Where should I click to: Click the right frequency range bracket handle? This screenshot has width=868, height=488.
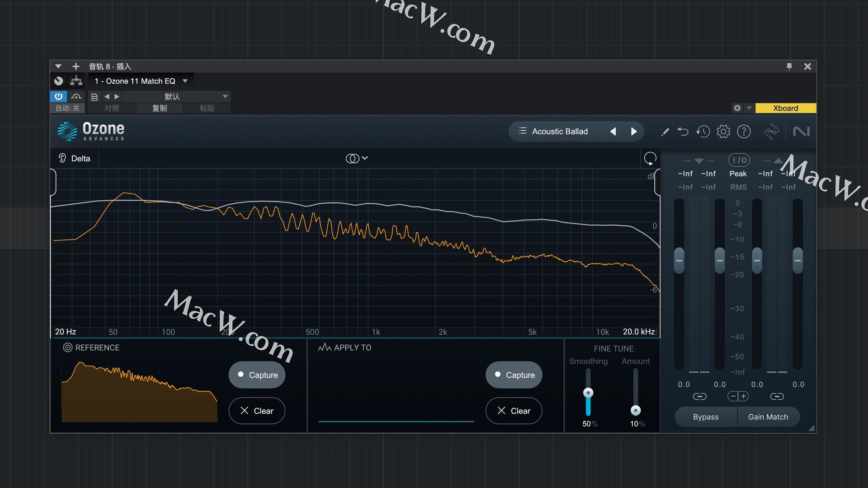(x=657, y=182)
